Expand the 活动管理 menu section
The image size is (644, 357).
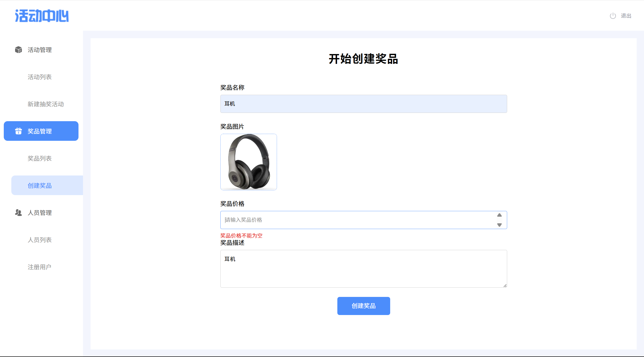coord(40,50)
